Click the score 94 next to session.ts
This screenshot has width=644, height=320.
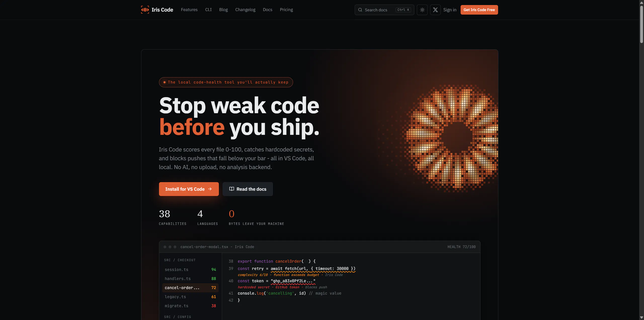coord(214,269)
